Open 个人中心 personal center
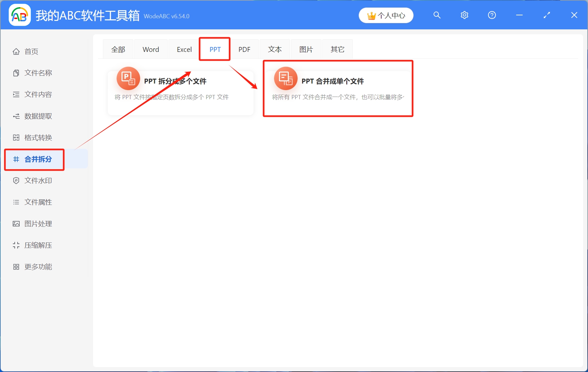Image resolution: width=588 pixels, height=372 pixels. pos(386,15)
